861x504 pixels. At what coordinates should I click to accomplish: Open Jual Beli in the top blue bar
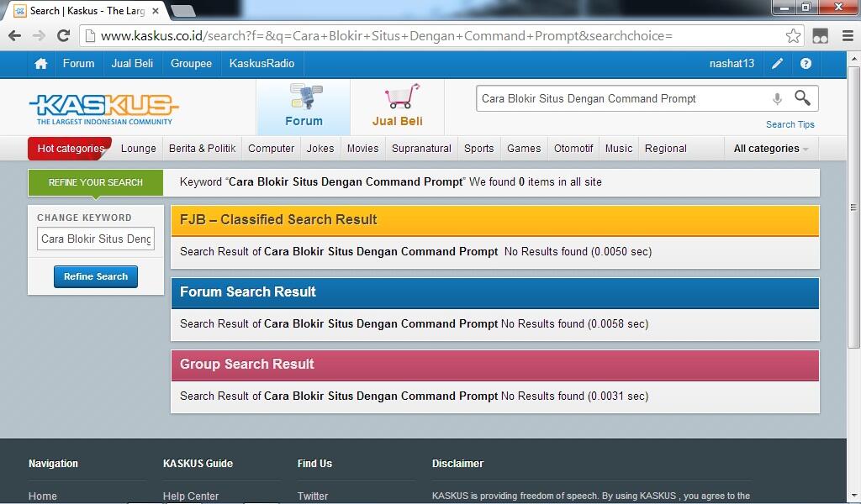132,64
